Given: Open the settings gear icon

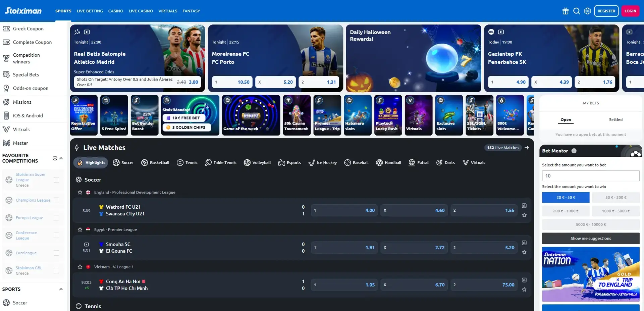Looking at the screenshot, I should (x=587, y=11).
